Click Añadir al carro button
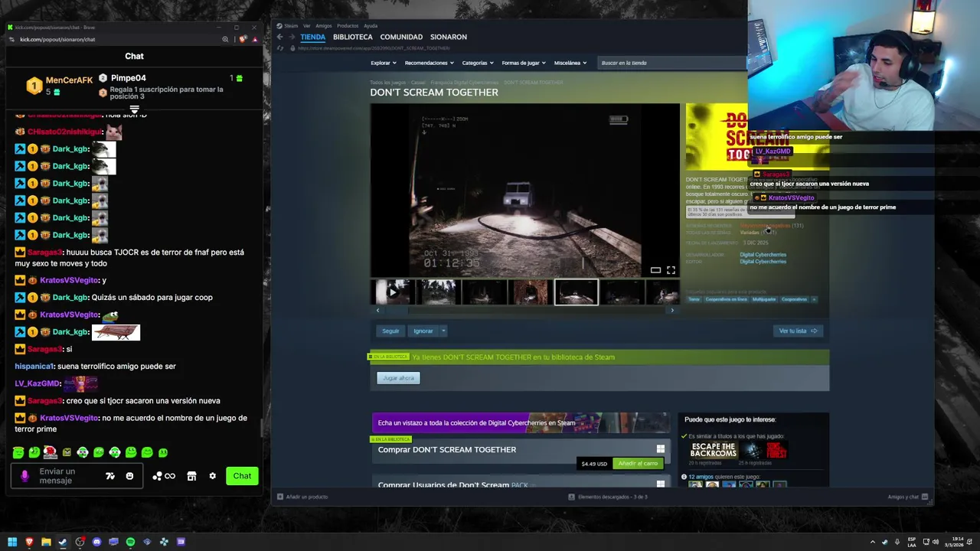This screenshot has width=980, height=551. (638, 463)
